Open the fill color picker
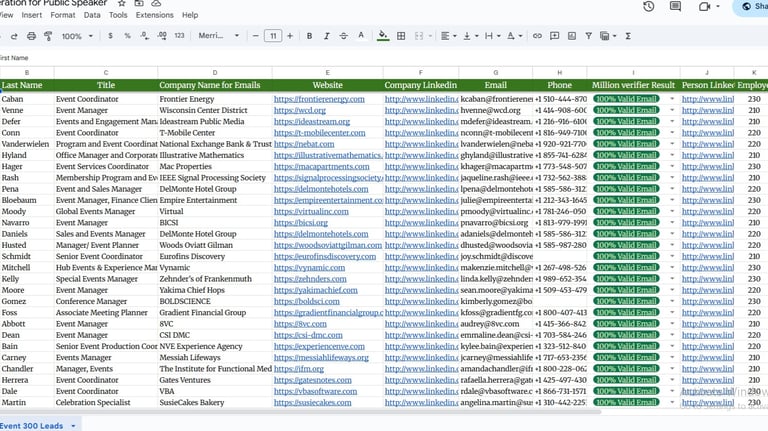The height and width of the screenshot is (431, 768). pyautogui.click(x=382, y=36)
